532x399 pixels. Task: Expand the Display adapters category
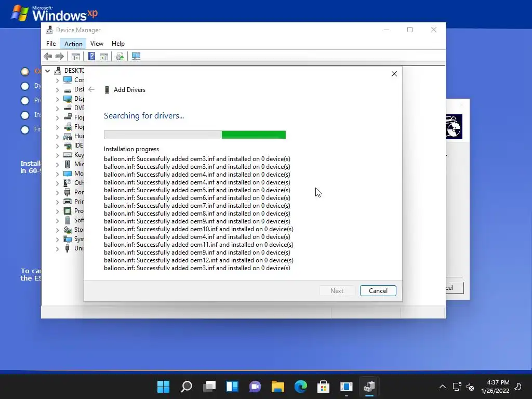(x=57, y=99)
